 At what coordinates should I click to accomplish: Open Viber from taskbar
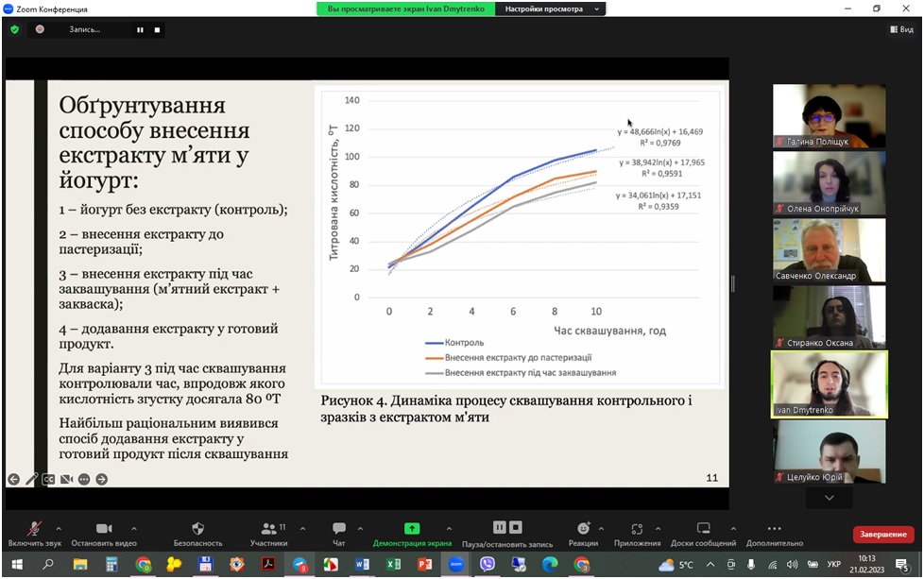(488, 564)
